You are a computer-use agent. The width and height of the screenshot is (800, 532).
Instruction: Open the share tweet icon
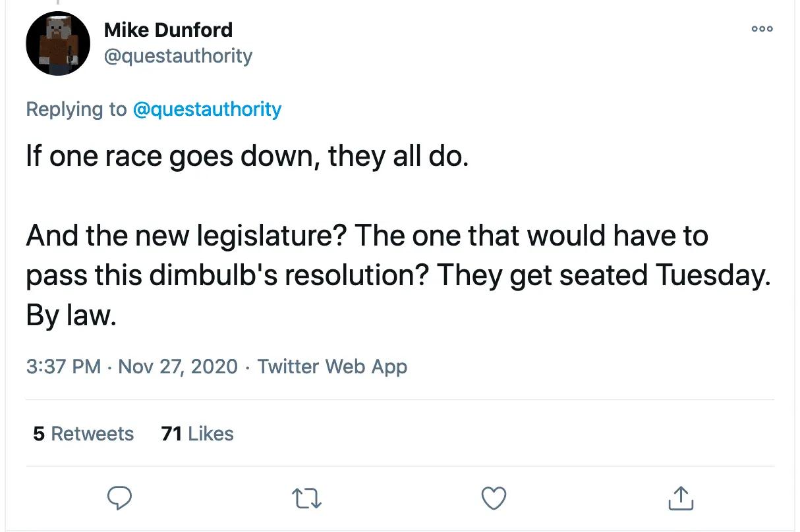[x=679, y=498]
